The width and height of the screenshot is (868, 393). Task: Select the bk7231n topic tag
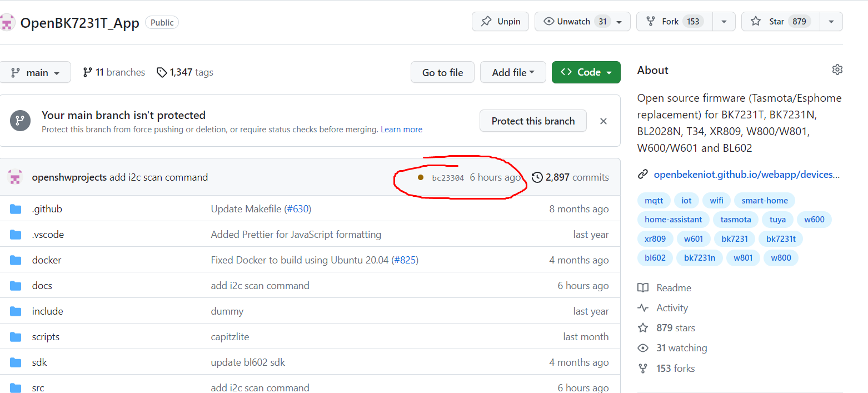click(700, 258)
